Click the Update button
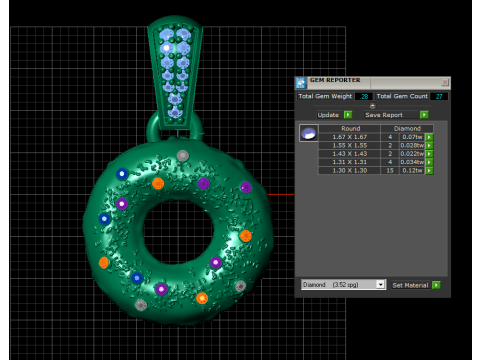This screenshot has width=480, height=360. click(x=328, y=115)
